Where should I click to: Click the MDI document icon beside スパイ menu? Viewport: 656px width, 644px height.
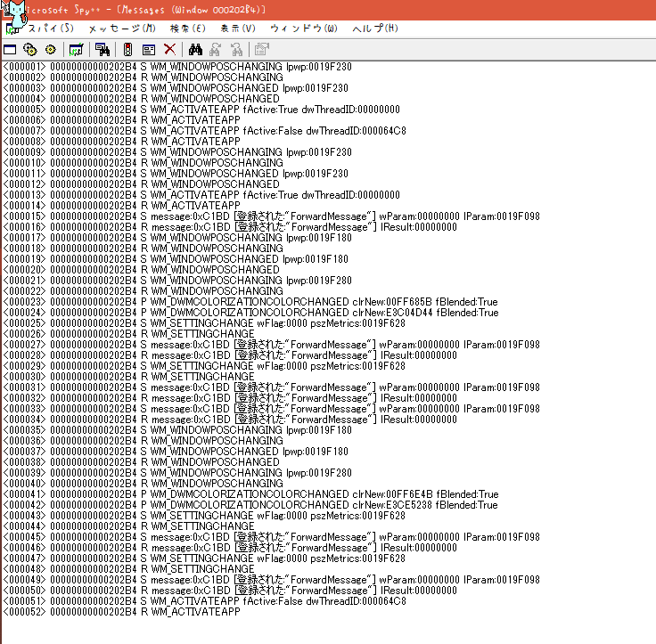12,29
